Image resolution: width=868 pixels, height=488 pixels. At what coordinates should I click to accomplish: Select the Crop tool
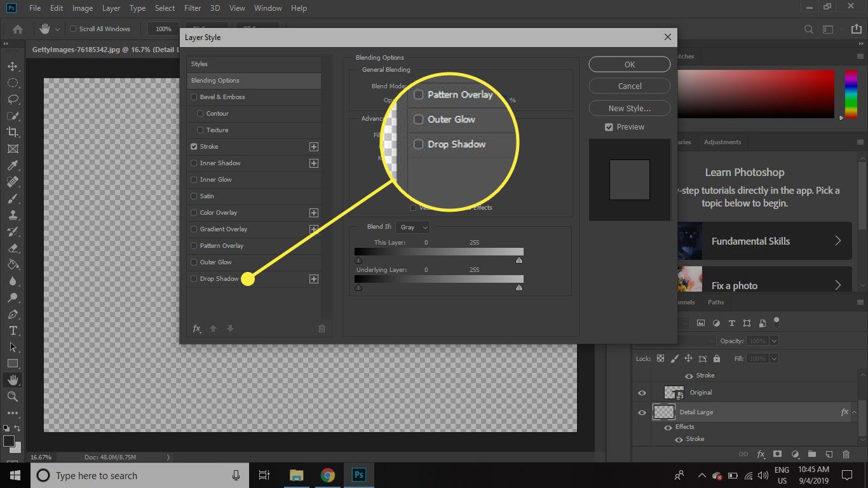(x=12, y=132)
